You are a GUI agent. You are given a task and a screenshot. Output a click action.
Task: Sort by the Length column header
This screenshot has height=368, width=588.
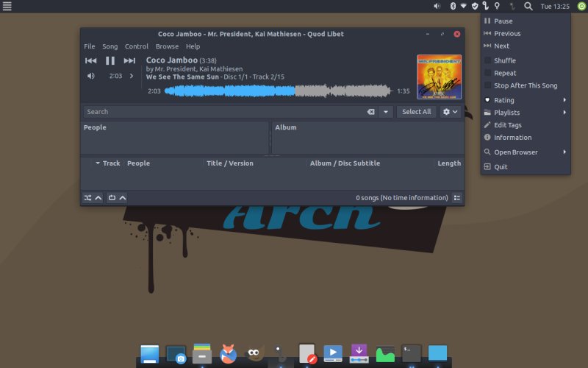click(449, 163)
